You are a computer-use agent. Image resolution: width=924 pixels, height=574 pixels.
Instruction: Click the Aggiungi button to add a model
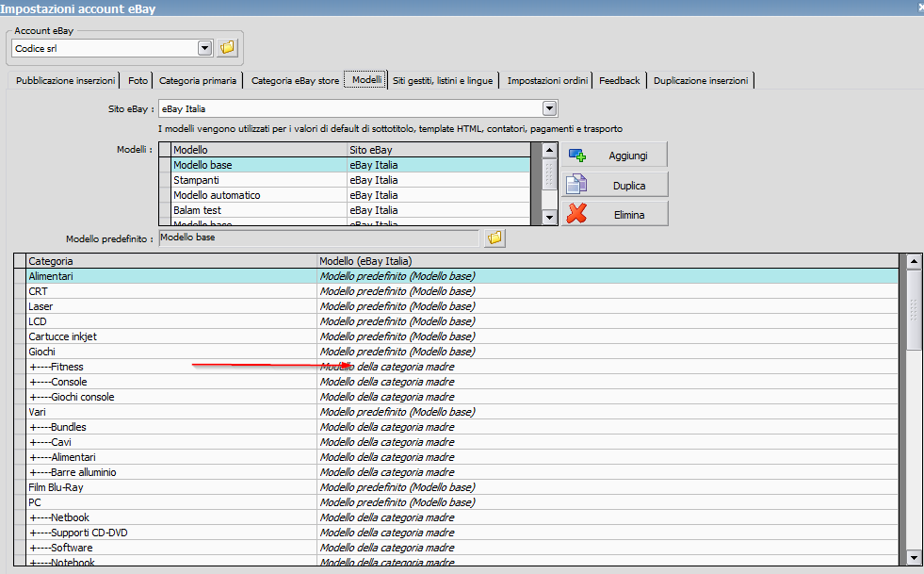pyautogui.click(x=615, y=155)
